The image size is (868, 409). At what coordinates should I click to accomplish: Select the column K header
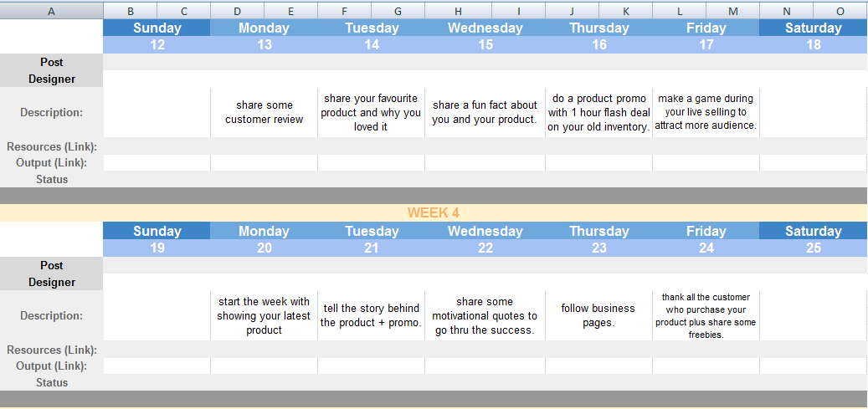point(625,10)
